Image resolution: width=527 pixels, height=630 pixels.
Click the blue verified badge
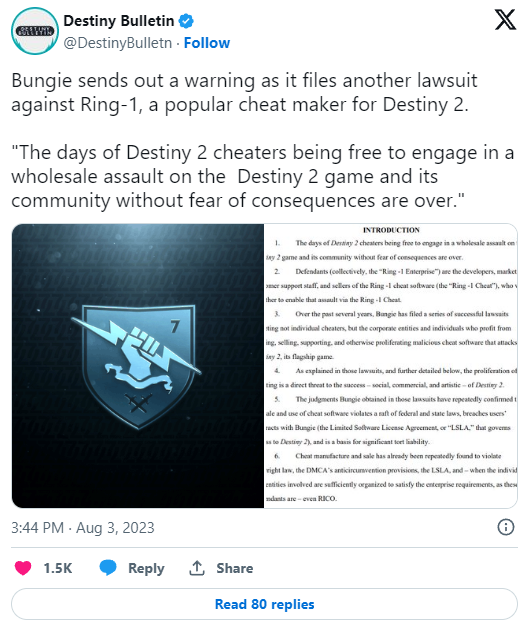click(186, 21)
